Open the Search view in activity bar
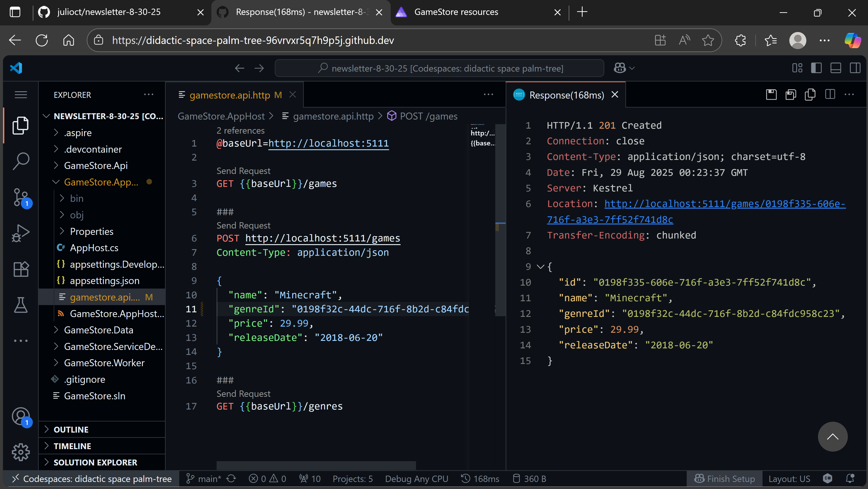 point(21,161)
